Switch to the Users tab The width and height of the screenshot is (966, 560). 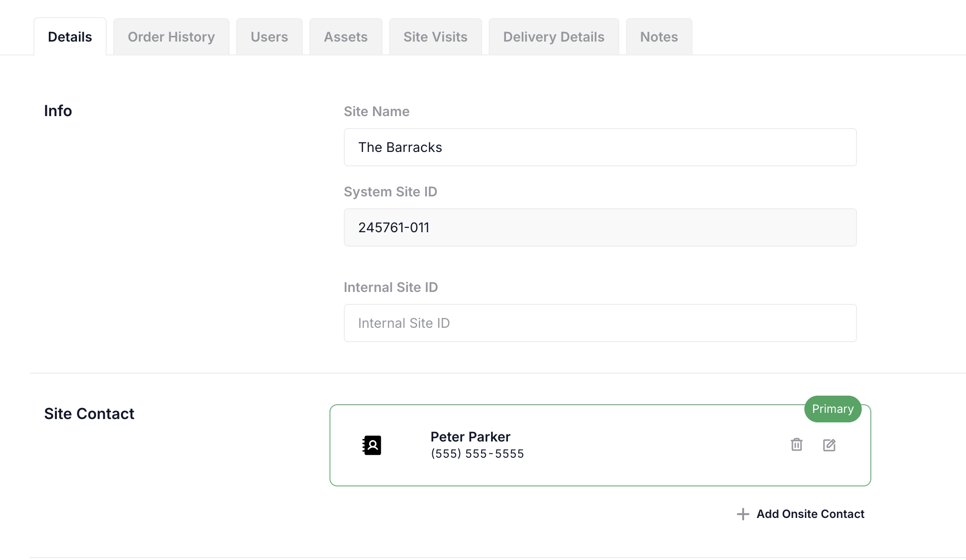pos(269,37)
